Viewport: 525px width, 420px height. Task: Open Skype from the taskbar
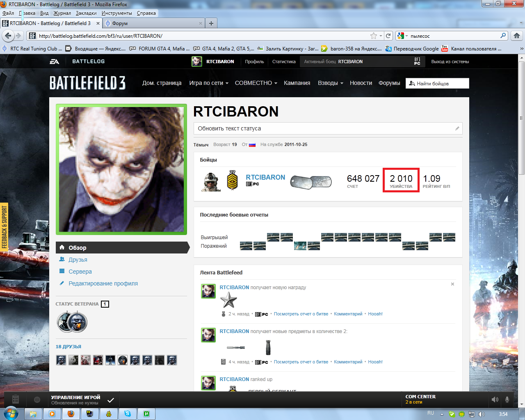[x=128, y=413]
